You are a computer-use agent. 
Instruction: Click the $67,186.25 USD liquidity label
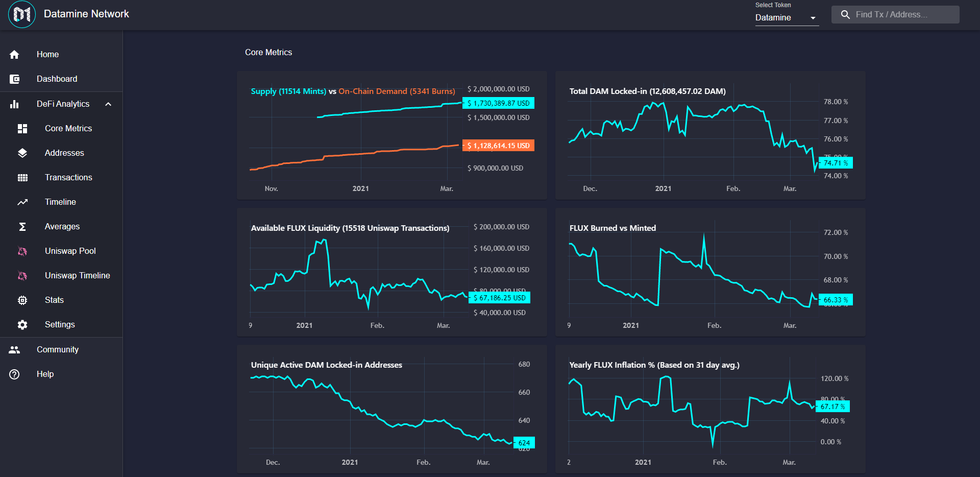500,298
